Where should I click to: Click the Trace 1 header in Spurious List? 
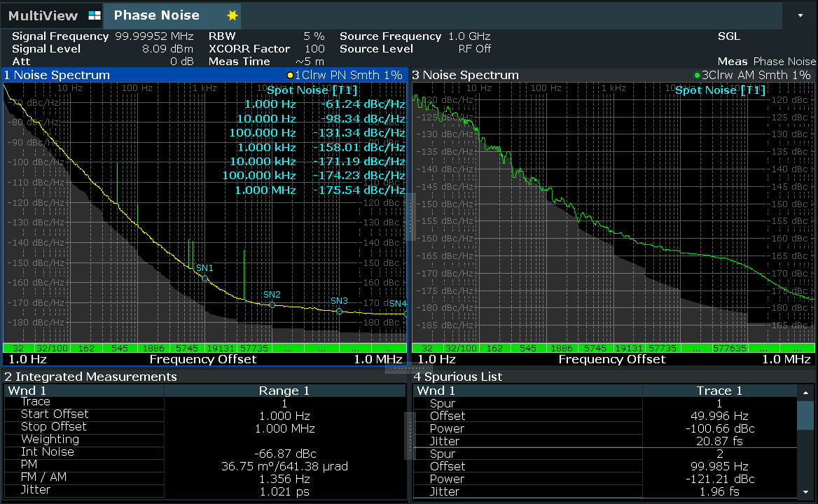pyautogui.click(x=719, y=391)
